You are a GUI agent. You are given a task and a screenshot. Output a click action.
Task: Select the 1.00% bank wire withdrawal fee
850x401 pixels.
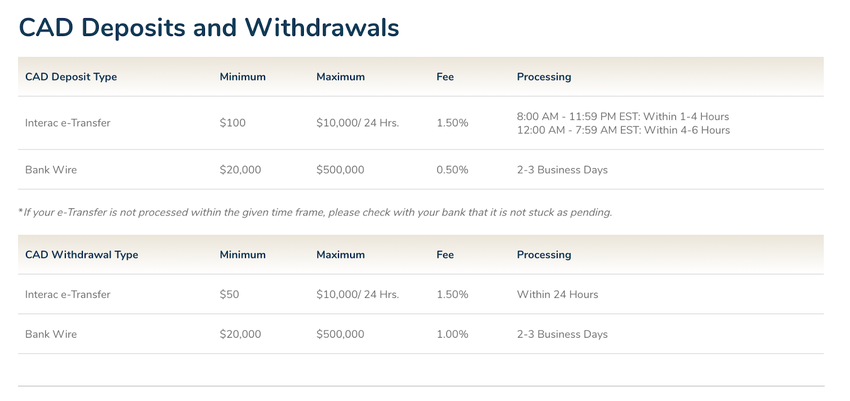pos(452,334)
